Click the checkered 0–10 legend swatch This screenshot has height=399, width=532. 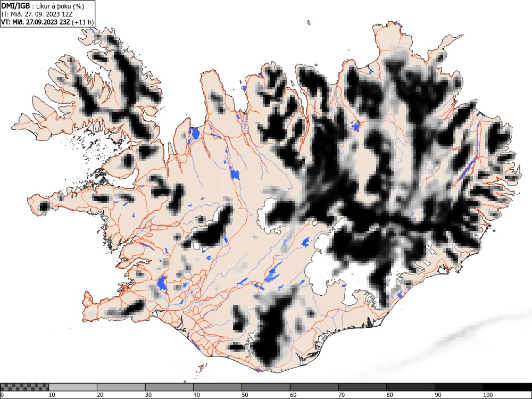(x=25, y=387)
